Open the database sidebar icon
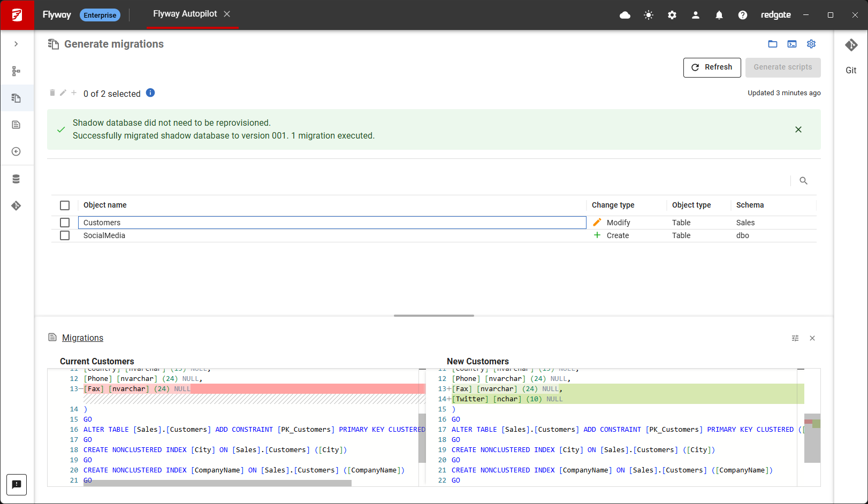Viewport: 868px width, 504px height. [16, 179]
